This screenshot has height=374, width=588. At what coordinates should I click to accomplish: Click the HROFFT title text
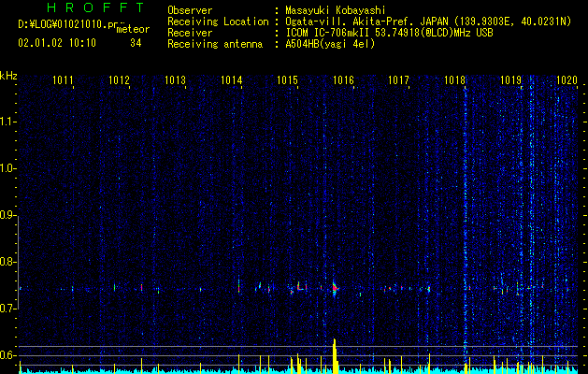[x=96, y=7]
